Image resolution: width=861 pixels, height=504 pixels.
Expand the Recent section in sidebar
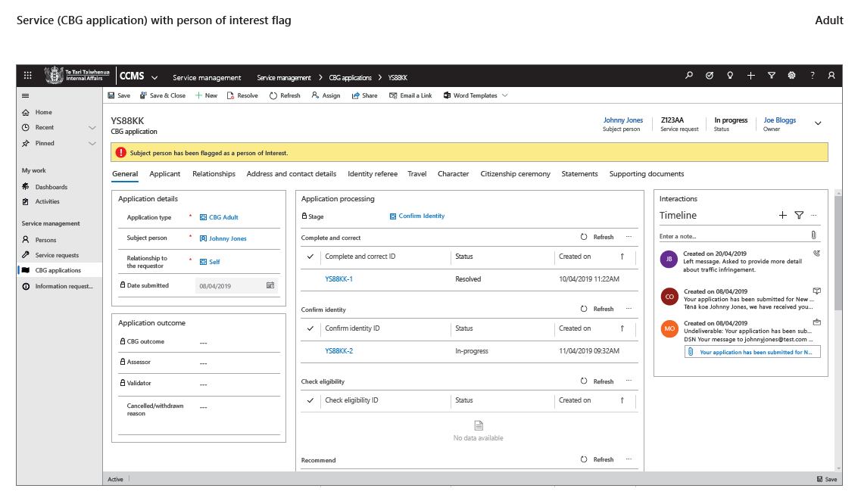pos(92,128)
